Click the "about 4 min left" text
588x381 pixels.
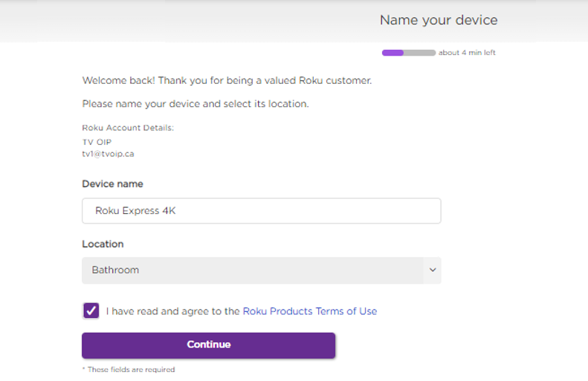(x=467, y=53)
